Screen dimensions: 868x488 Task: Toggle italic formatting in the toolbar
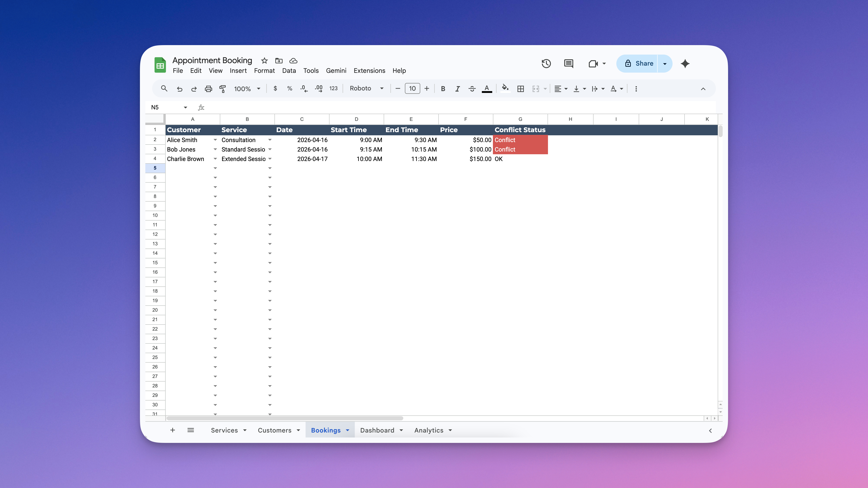pyautogui.click(x=457, y=88)
